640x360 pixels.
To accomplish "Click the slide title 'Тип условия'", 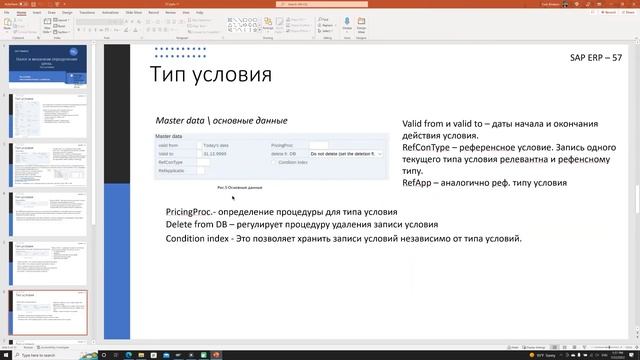I will point(211,75).
